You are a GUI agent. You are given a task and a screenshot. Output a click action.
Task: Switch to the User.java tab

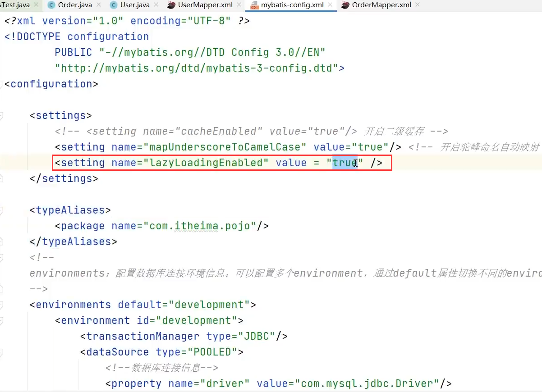pyautogui.click(x=134, y=5)
